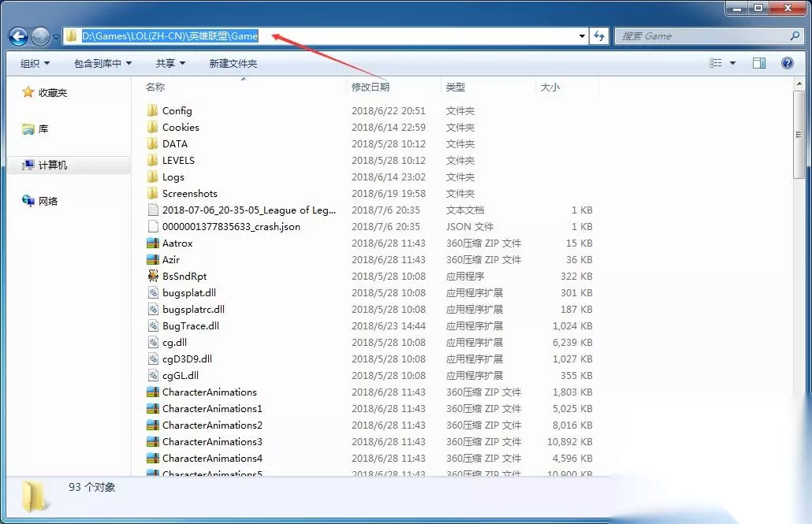The height and width of the screenshot is (524, 812).
Task: Click the CharacterAnimations1 file name
Action: tap(212, 408)
